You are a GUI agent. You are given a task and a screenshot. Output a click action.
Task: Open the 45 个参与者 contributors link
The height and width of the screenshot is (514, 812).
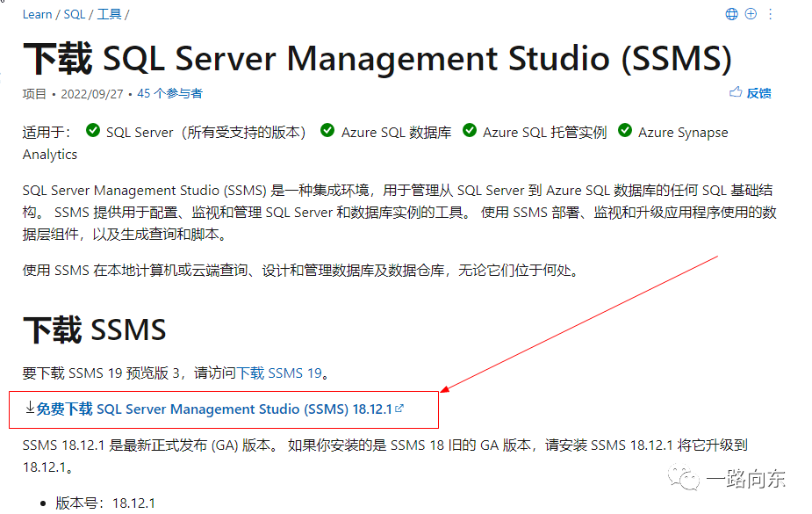(169, 94)
